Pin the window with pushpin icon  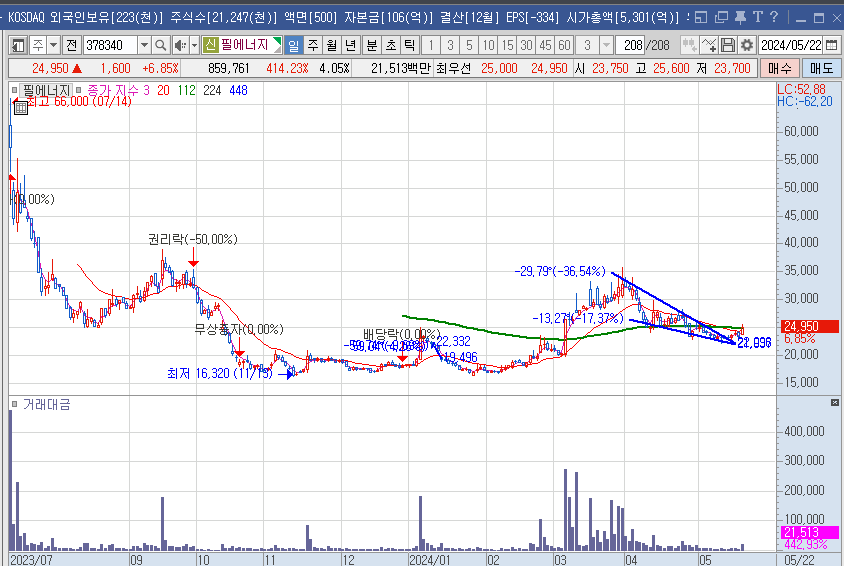tap(741, 17)
